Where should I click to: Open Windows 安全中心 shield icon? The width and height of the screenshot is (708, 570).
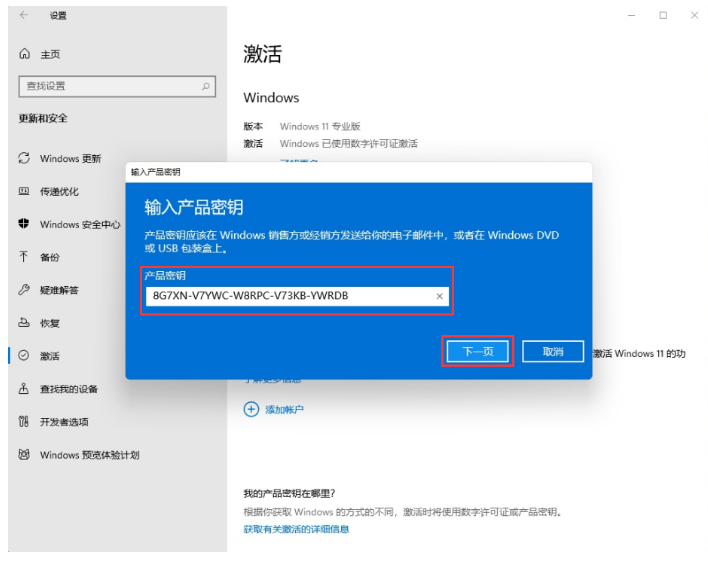(24, 225)
